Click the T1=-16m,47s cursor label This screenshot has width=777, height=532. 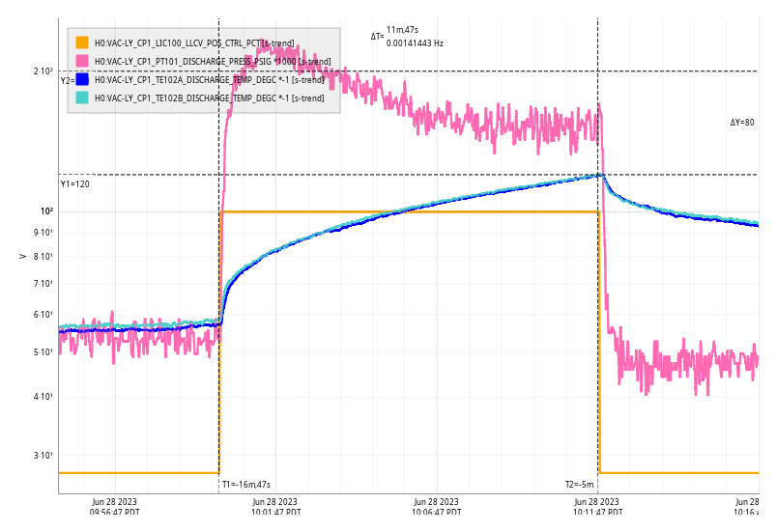[246, 485]
